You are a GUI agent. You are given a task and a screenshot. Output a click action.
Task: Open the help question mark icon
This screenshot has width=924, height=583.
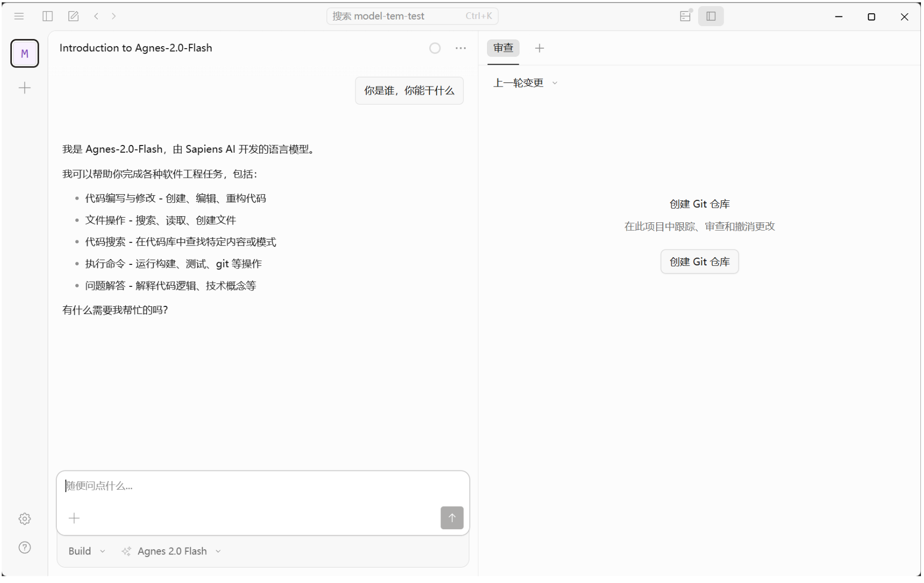coord(25,548)
